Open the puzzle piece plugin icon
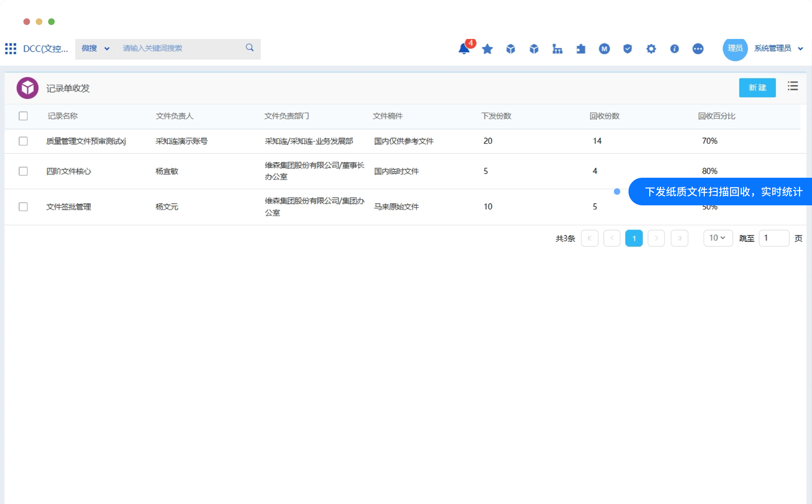812x504 pixels. coord(581,49)
